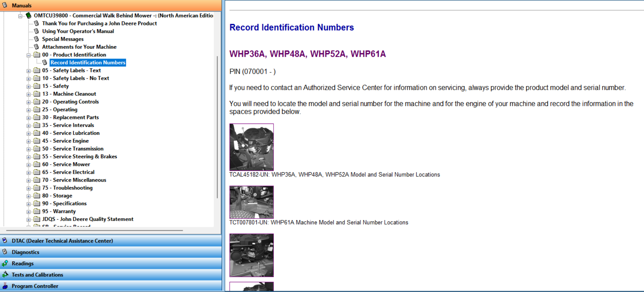
Task: Click folder icon of 00 - Product Identification
Action: [x=37, y=55]
